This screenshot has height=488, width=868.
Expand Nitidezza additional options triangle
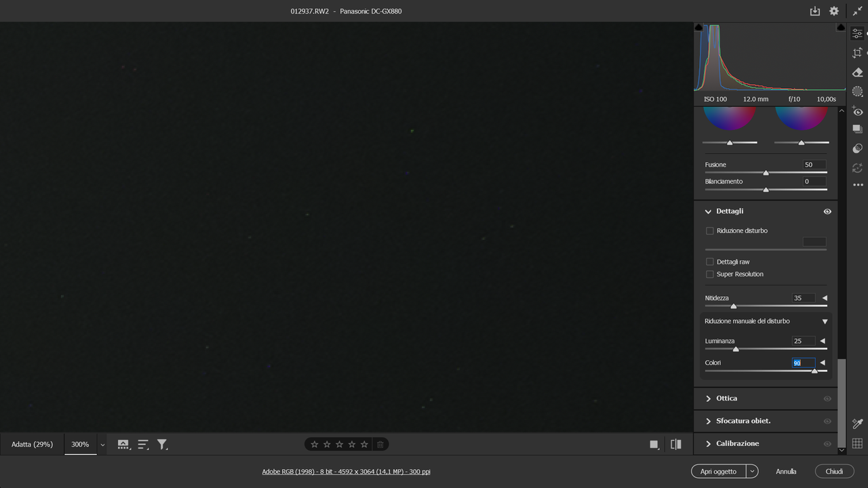(x=825, y=298)
